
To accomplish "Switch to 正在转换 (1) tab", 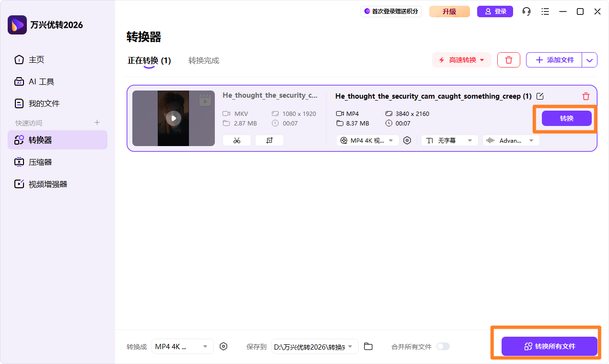I will (149, 61).
